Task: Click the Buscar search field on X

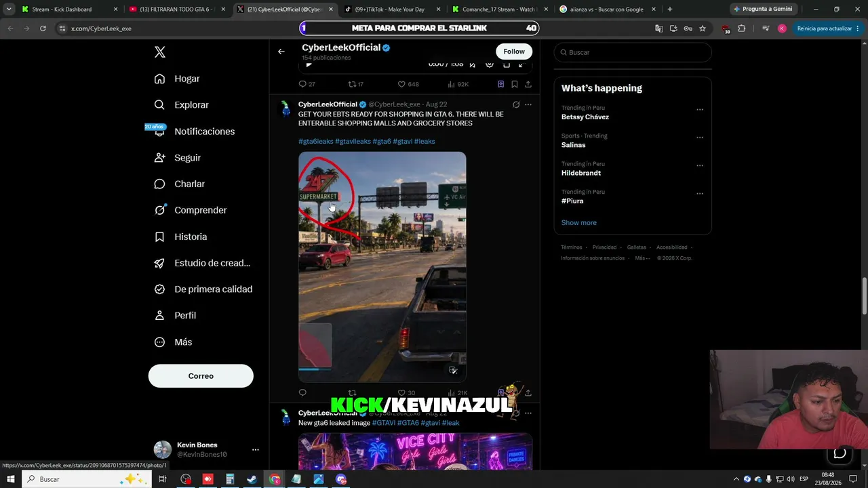Action: 633,52
